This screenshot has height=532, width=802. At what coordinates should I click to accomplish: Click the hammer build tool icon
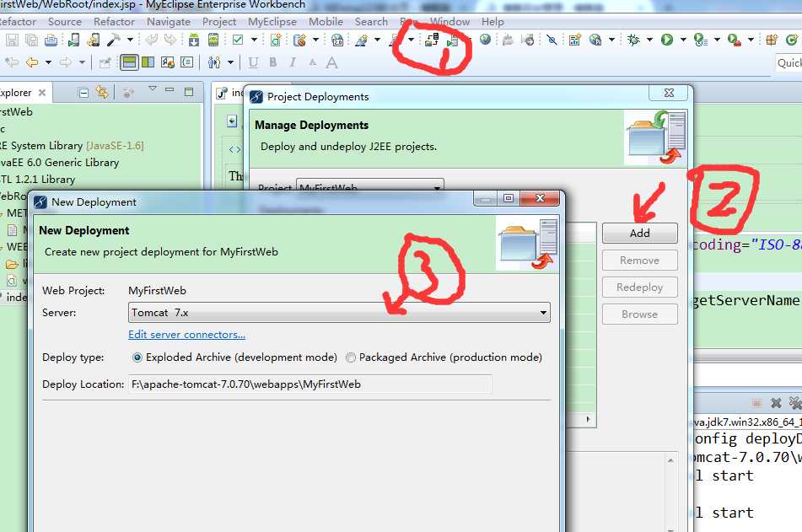[x=114, y=40]
